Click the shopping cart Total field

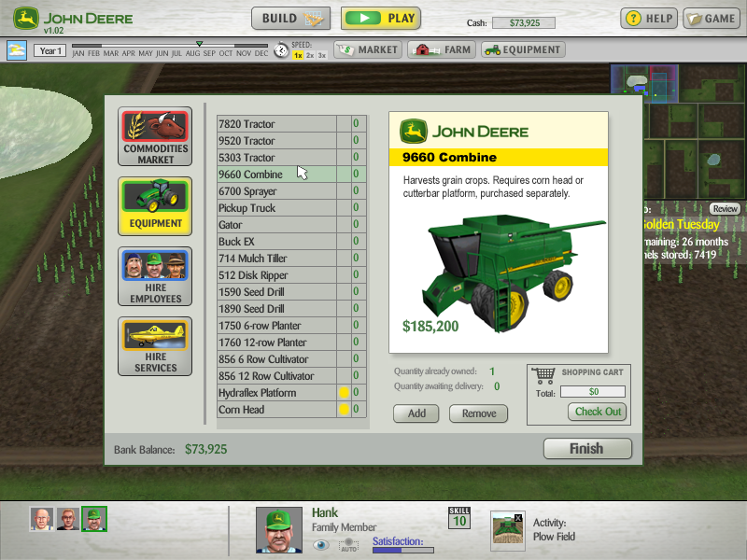593,392
